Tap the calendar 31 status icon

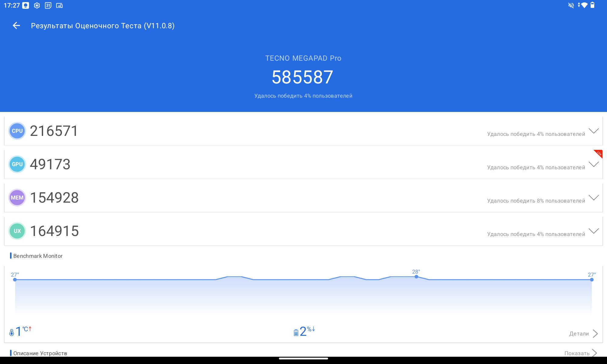tap(48, 5)
